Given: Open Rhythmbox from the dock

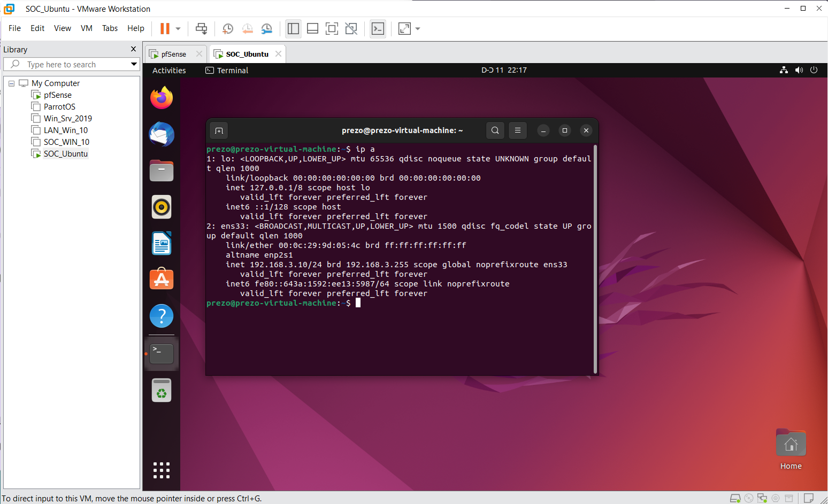Looking at the screenshot, I should [x=162, y=207].
